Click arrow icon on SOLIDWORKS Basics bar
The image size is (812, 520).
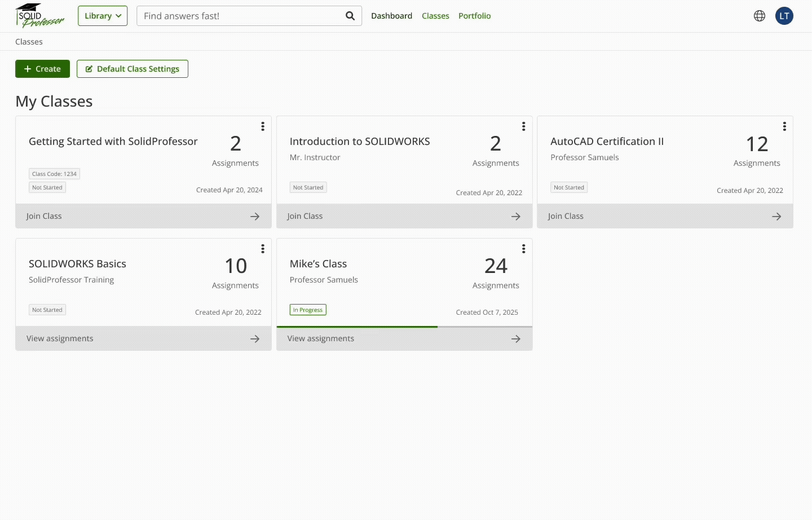(x=255, y=339)
